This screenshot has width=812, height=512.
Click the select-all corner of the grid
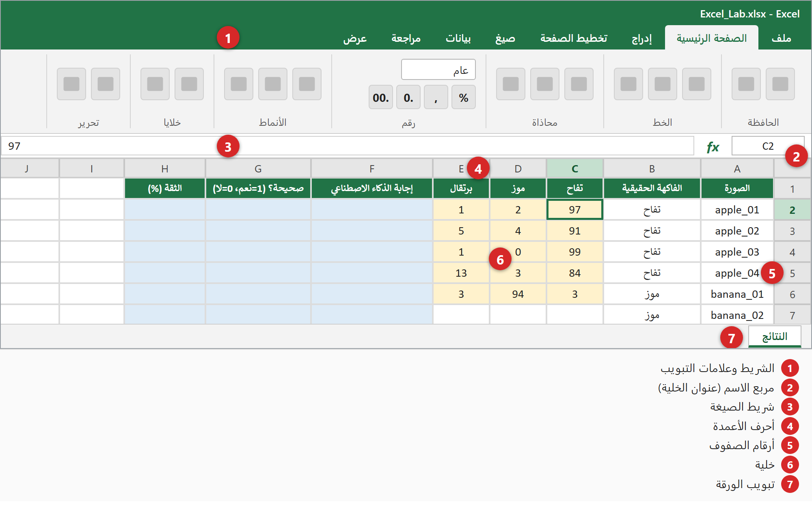(x=792, y=168)
